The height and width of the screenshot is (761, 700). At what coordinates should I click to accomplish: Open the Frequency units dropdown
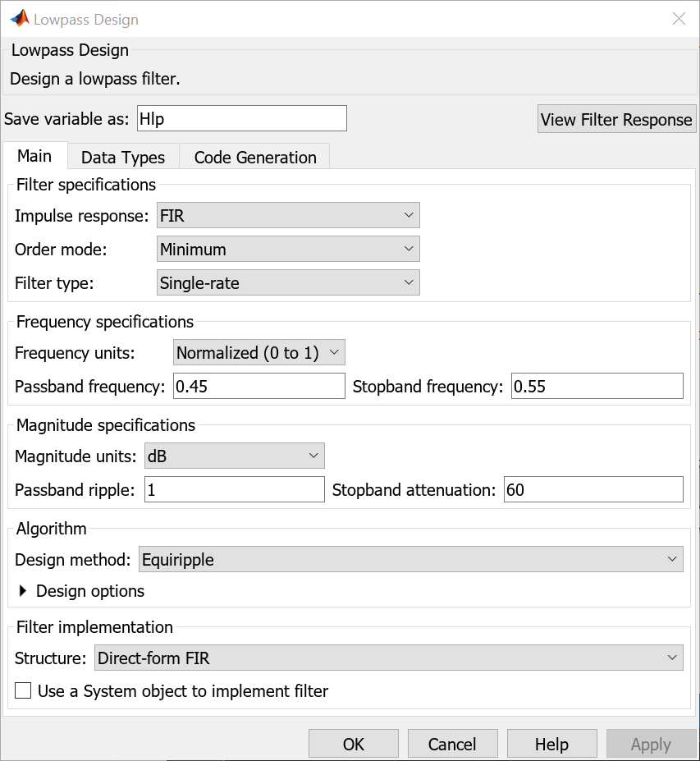tap(259, 353)
